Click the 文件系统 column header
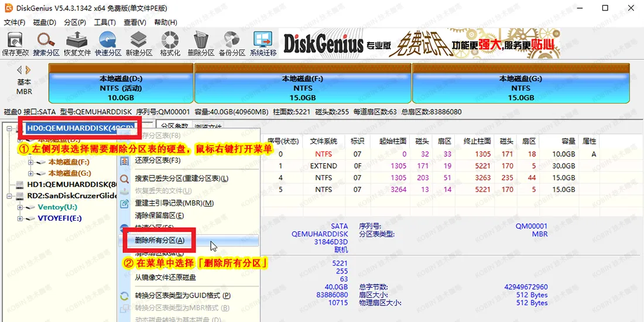644x322 pixels. (x=323, y=141)
